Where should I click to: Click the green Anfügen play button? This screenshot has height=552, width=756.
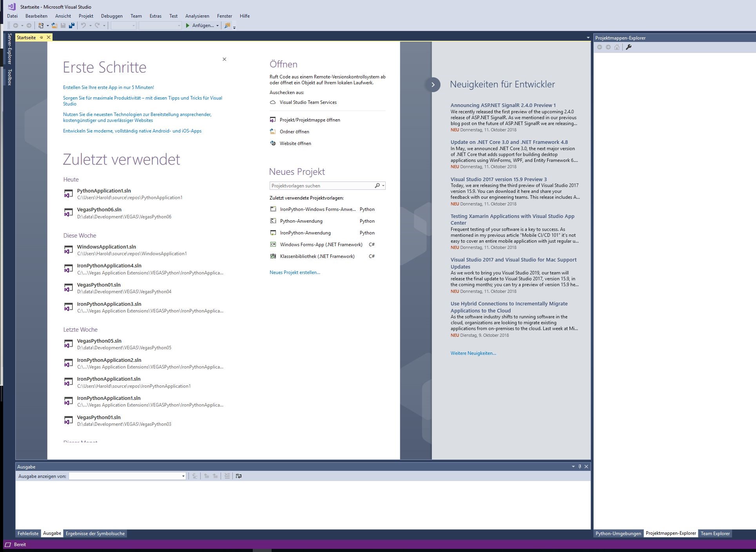coord(188,25)
